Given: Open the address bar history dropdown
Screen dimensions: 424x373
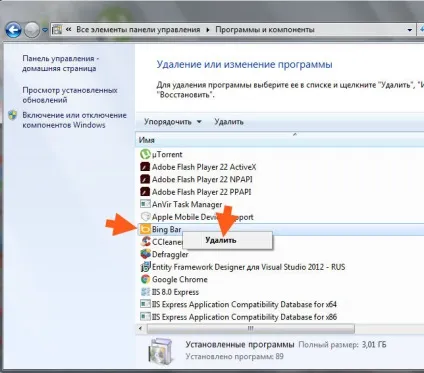Looking at the screenshot, I should [410, 30].
